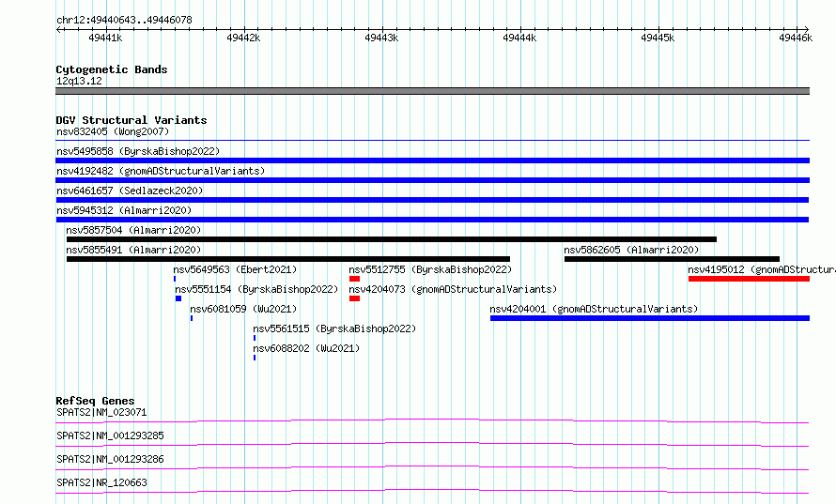Click the nsv5857504 black variant bar
836x504 pixels.
point(392,239)
